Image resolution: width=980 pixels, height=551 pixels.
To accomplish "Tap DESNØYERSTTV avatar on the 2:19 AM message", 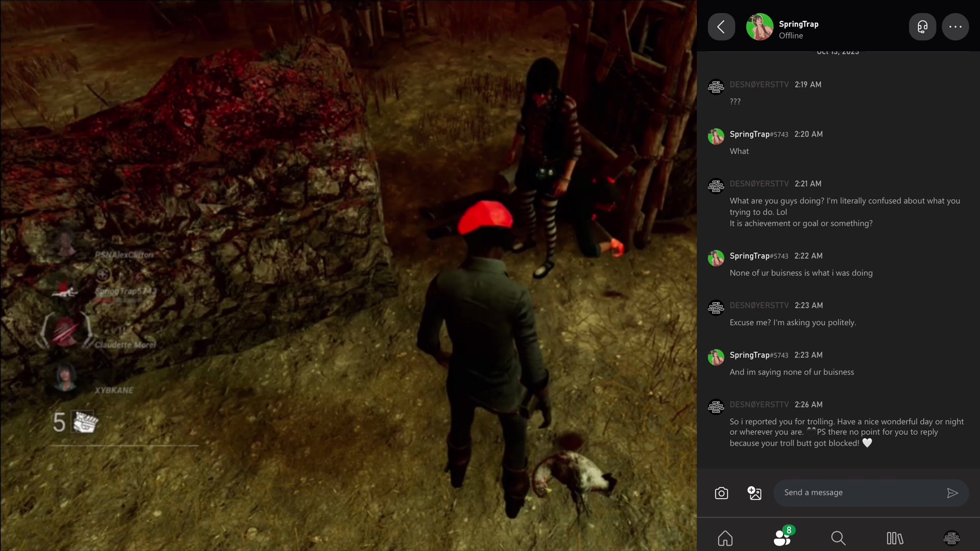I will coord(716,87).
